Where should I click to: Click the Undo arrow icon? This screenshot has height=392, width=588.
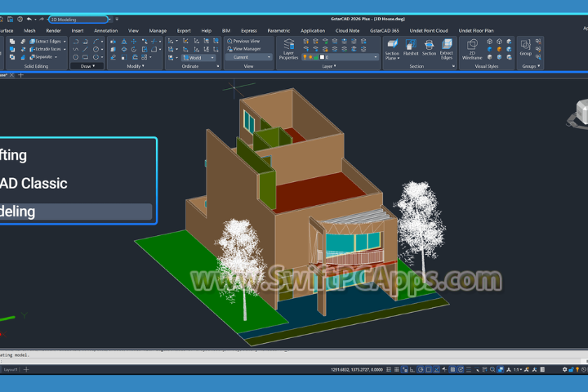[x=29, y=19]
